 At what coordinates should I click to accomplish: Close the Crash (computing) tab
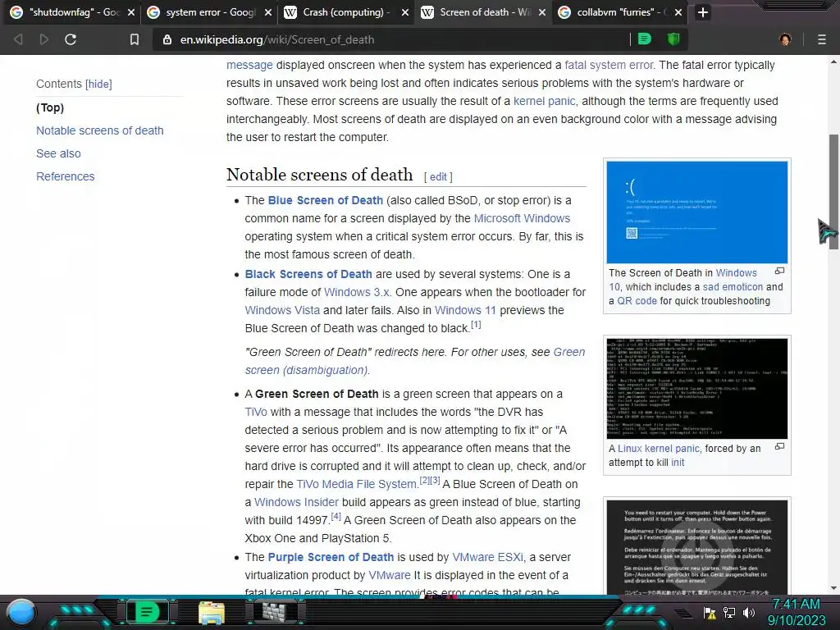click(405, 12)
